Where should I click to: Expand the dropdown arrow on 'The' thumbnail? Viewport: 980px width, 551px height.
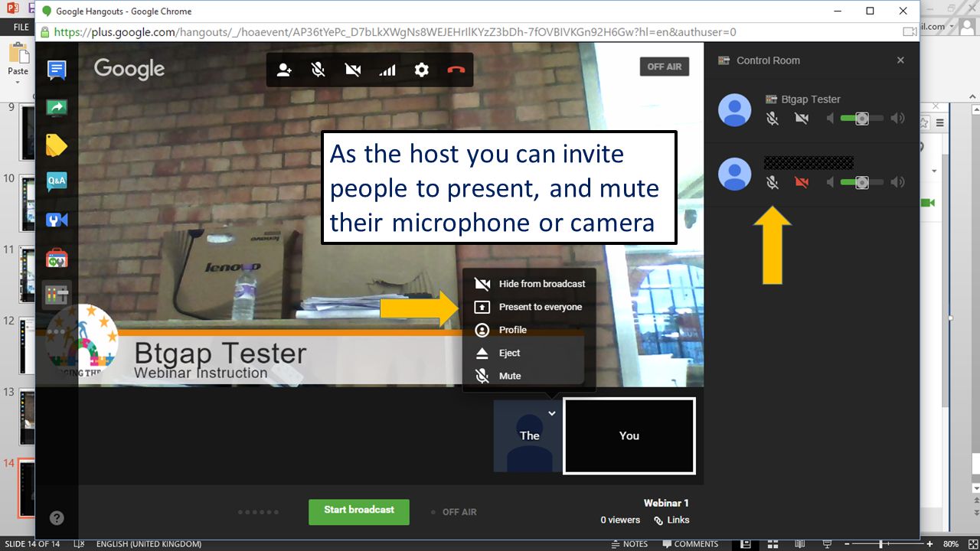(552, 413)
